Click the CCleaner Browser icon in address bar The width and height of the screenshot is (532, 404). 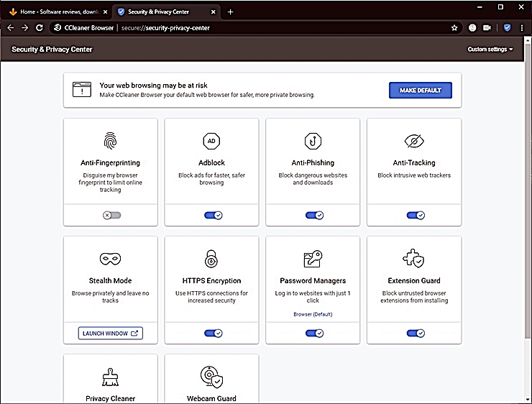coord(58,28)
